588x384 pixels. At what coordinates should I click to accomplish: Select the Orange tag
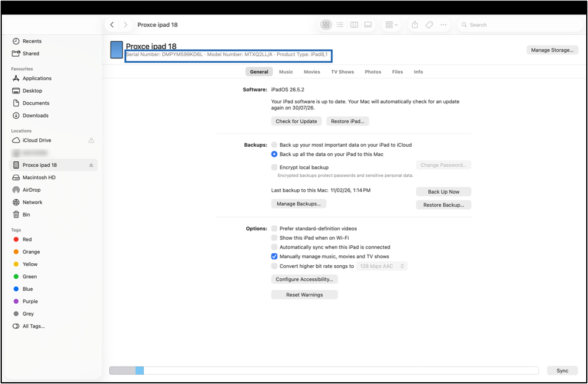[53, 252]
